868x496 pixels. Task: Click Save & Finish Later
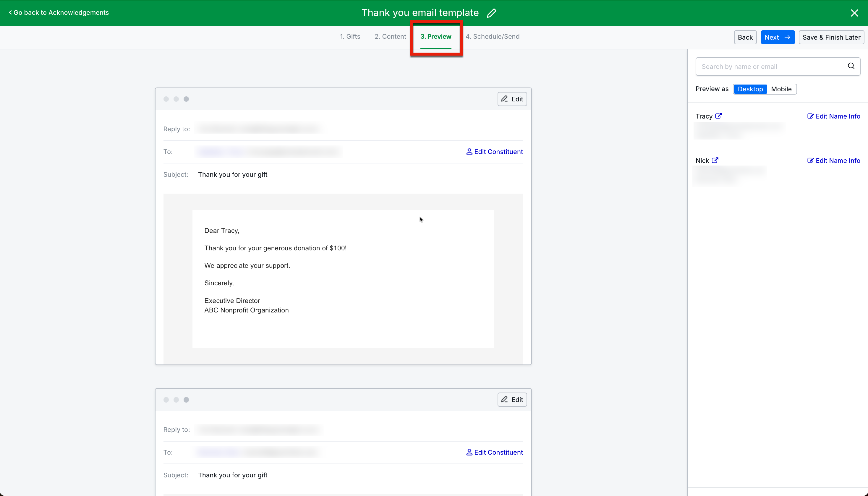coord(831,38)
